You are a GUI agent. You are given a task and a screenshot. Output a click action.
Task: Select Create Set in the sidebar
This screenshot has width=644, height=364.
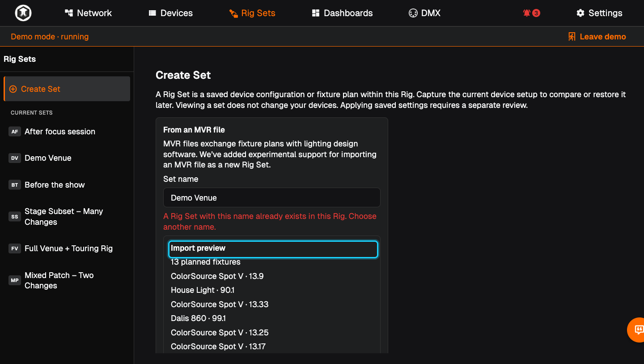tap(67, 89)
